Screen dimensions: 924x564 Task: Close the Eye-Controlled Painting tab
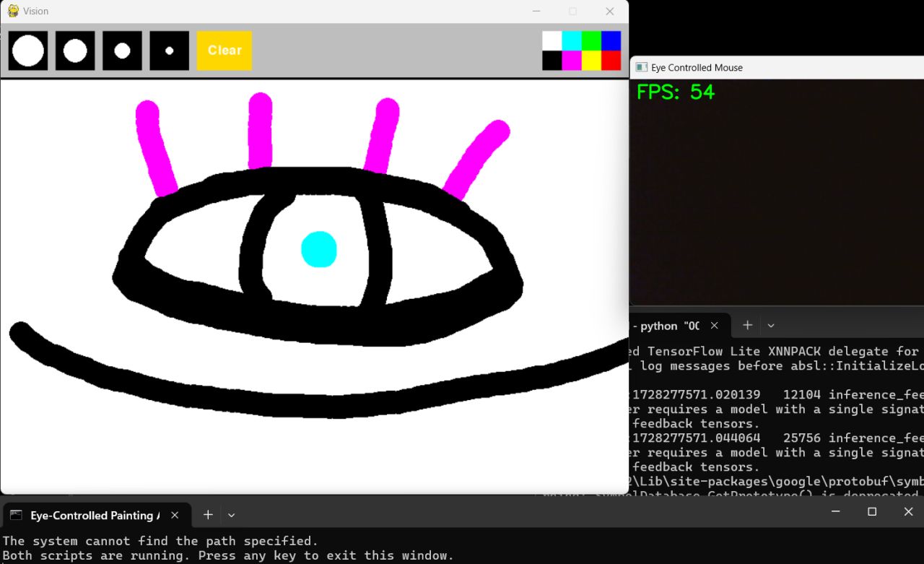click(x=174, y=515)
